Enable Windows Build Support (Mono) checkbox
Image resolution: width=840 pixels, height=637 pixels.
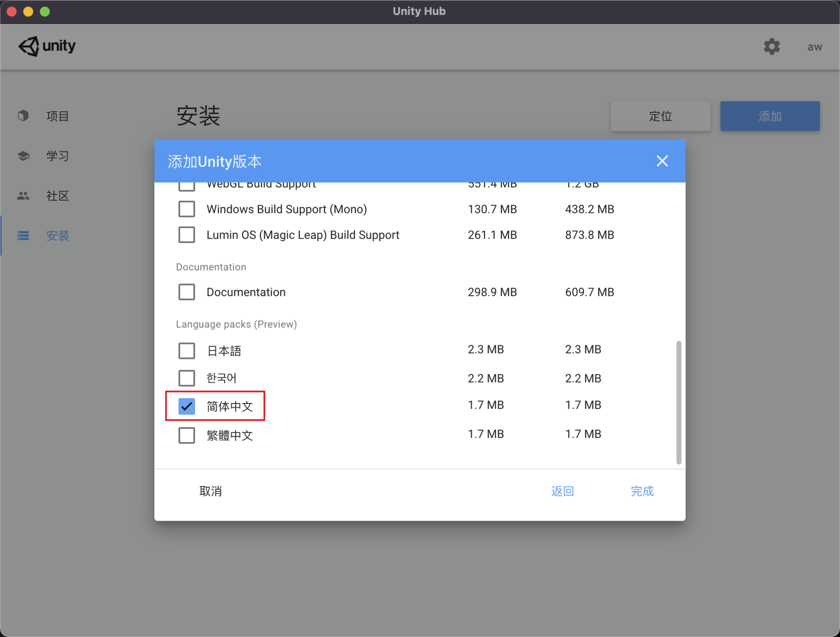tap(187, 209)
